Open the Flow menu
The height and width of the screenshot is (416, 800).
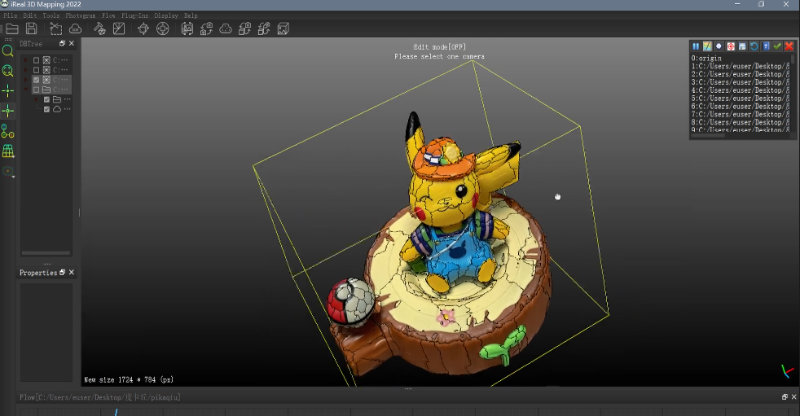click(x=108, y=16)
